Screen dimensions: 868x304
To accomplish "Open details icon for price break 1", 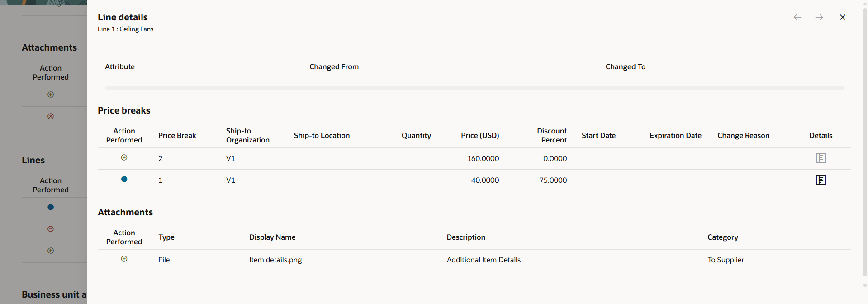I will [821, 180].
